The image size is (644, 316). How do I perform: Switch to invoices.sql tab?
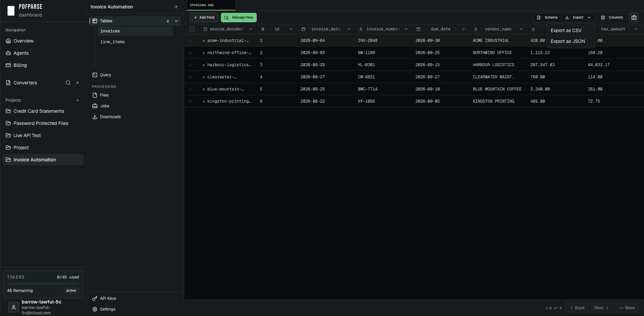pyautogui.click(x=211, y=5)
